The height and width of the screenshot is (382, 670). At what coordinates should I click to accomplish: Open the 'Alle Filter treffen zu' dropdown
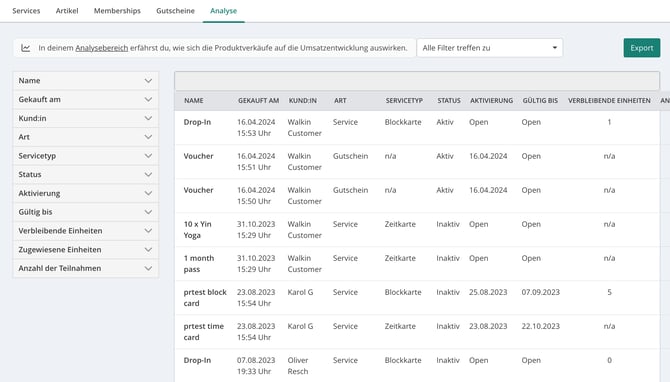click(490, 48)
